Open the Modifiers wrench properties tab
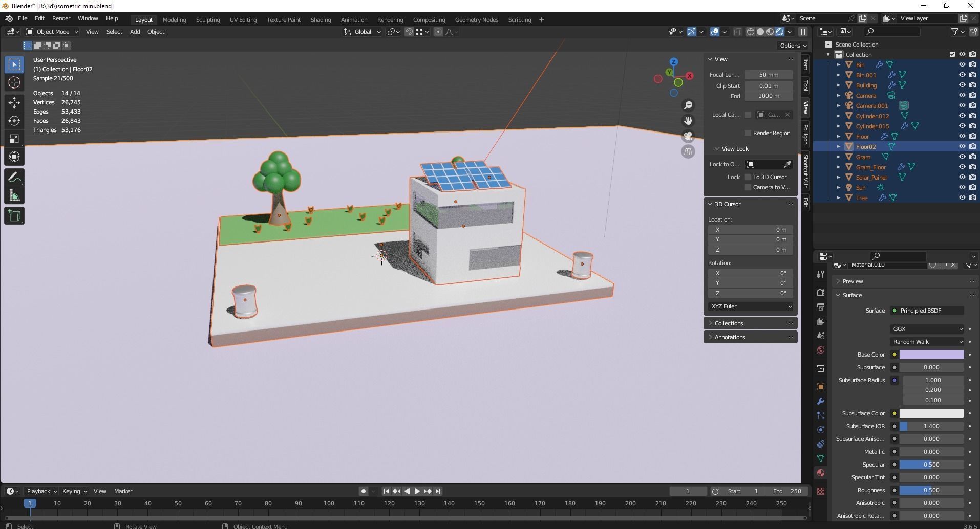This screenshot has width=980, height=529. point(821,401)
